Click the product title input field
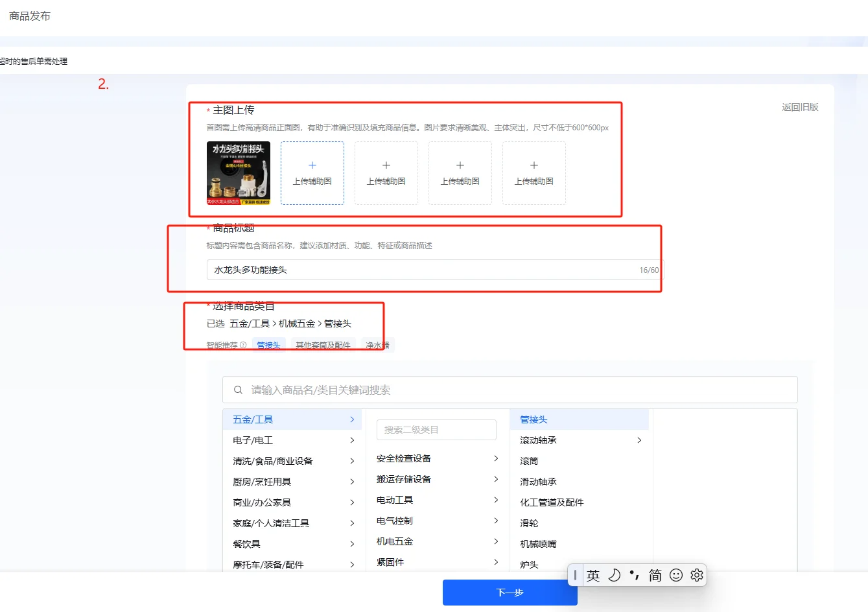Screen dimensions: 868x612 point(421,270)
